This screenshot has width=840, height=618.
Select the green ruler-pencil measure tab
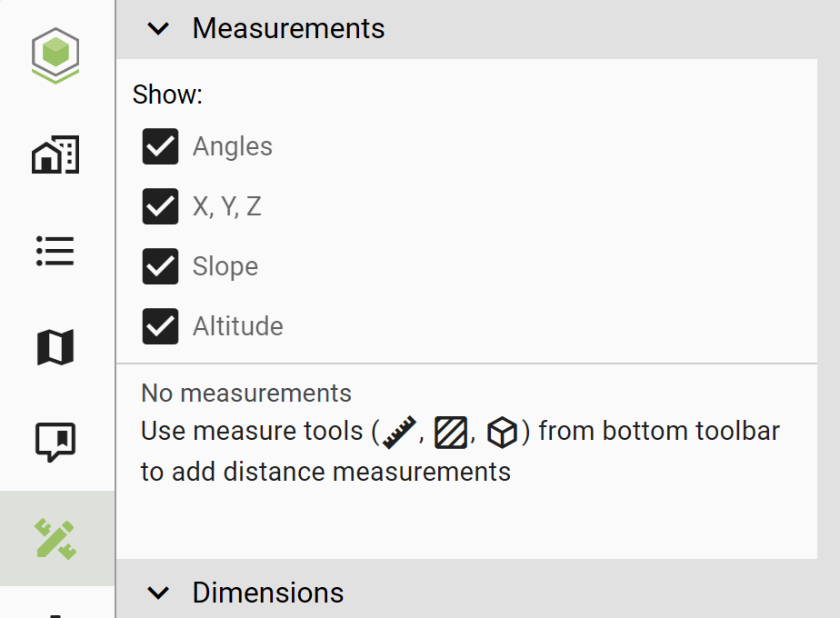pos(55,539)
